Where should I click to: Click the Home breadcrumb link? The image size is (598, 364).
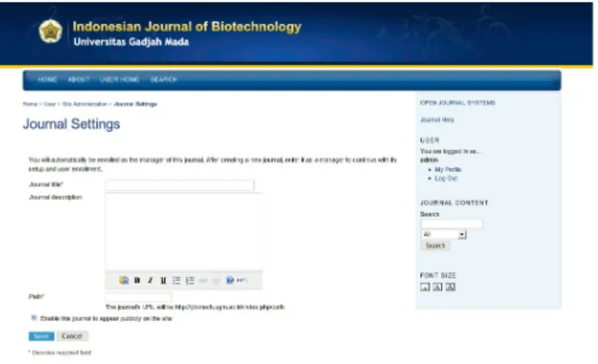click(30, 104)
